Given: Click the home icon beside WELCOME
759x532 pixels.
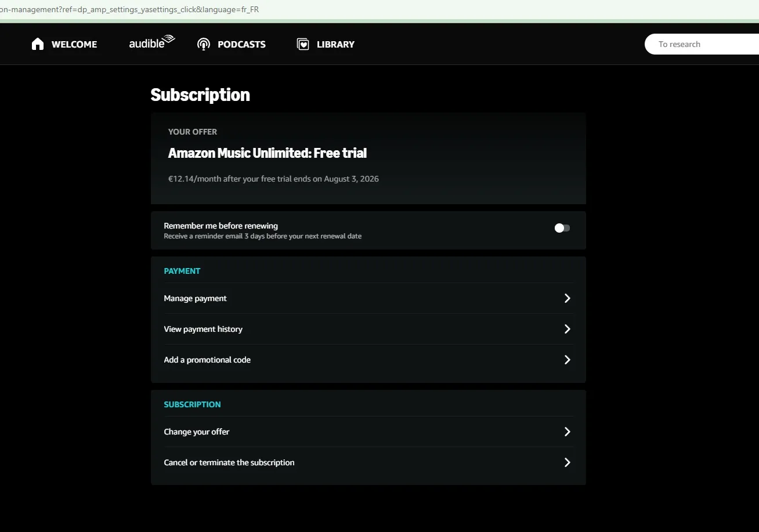Looking at the screenshot, I should click(x=38, y=44).
